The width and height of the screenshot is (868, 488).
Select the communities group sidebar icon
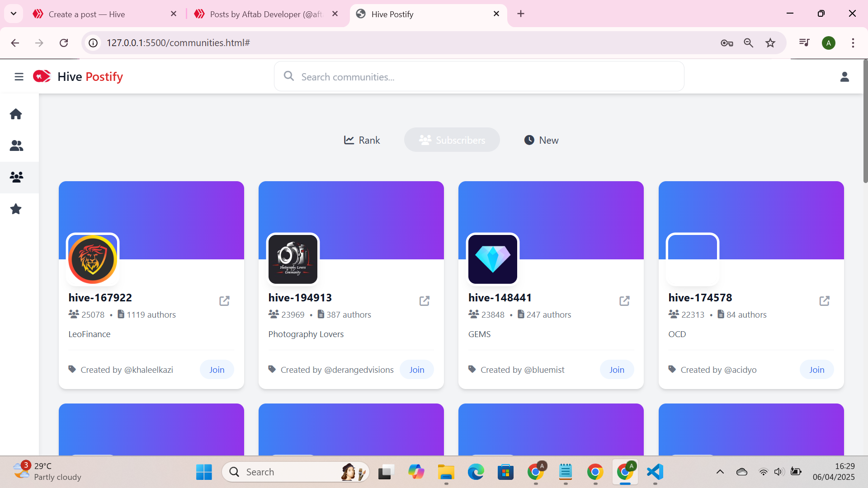(x=16, y=177)
